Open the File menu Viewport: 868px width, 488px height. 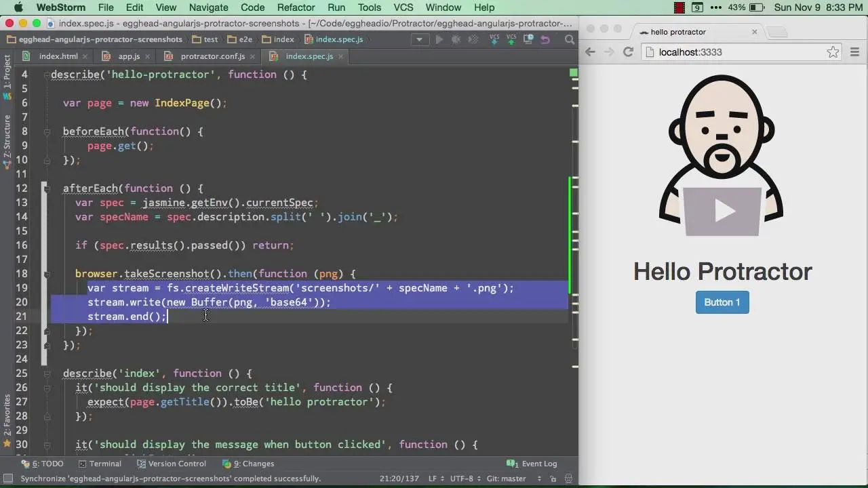(106, 7)
